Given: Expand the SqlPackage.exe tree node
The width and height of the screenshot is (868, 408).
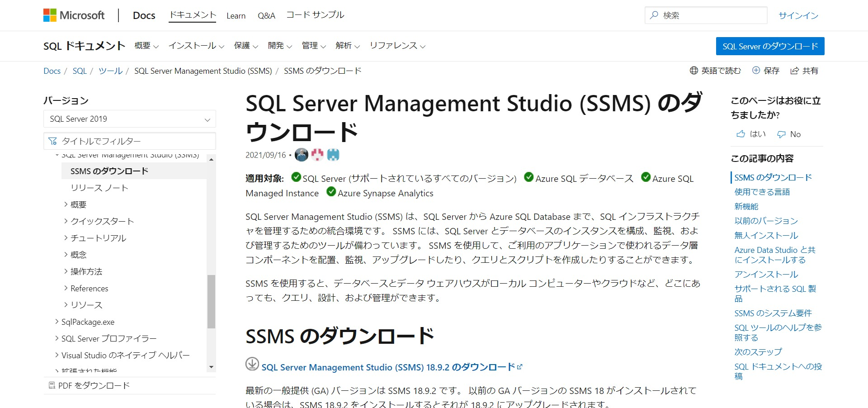Looking at the screenshot, I should (57, 321).
